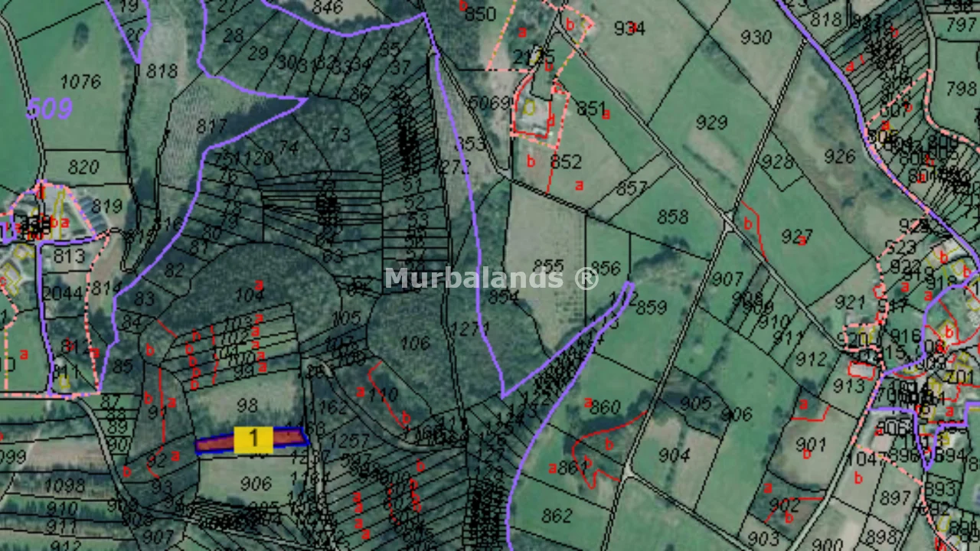Click parcel 852 label
The height and width of the screenshot is (551, 980).
coord(566,162)
